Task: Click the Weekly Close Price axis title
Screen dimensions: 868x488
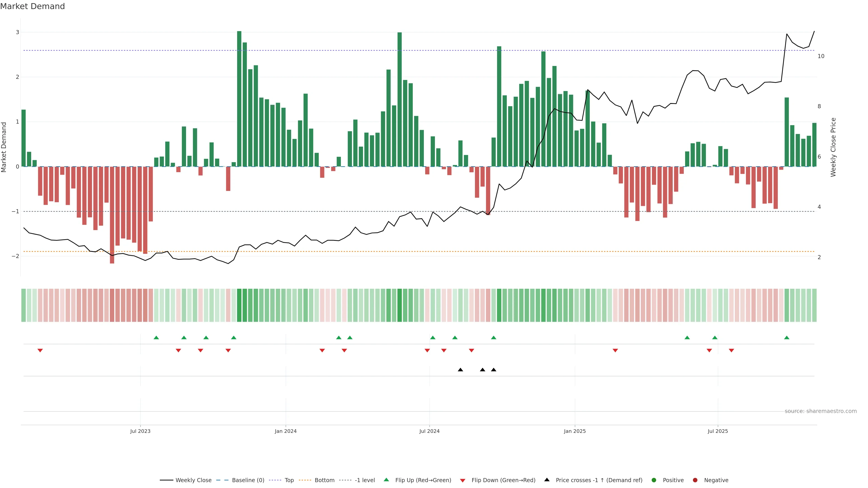Action: tap(833, 147)
